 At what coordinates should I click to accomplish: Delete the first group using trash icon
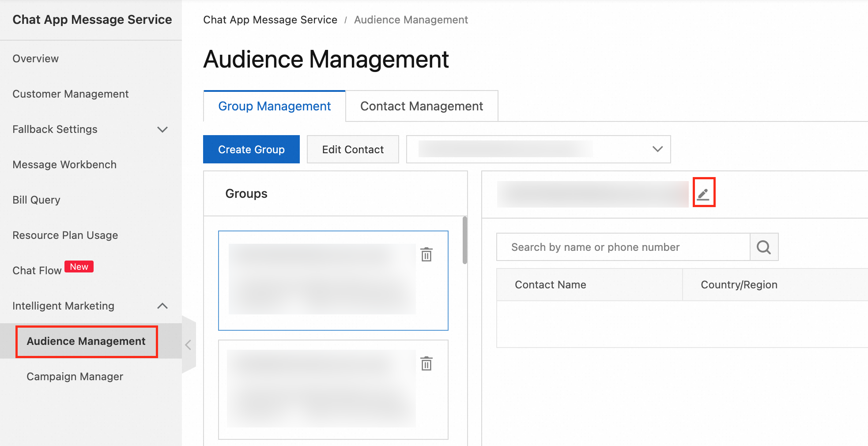[x=426, y=254]
